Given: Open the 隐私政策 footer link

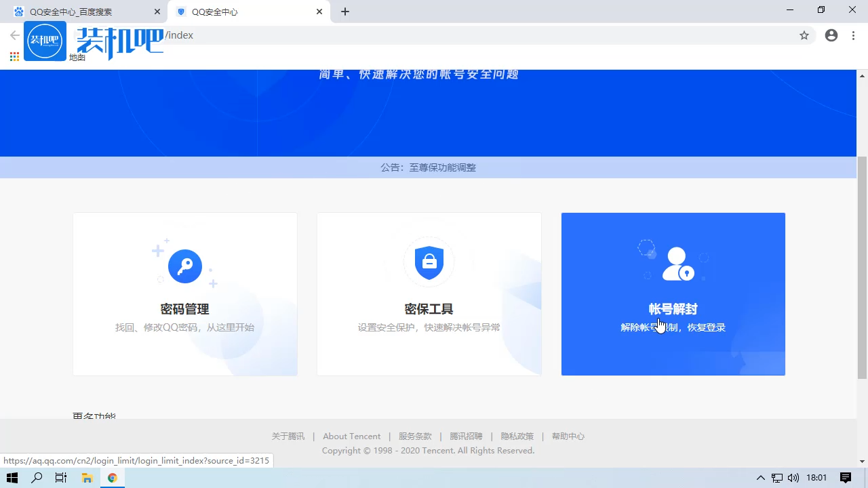Looking at the screenshot, I should (517, 436).
